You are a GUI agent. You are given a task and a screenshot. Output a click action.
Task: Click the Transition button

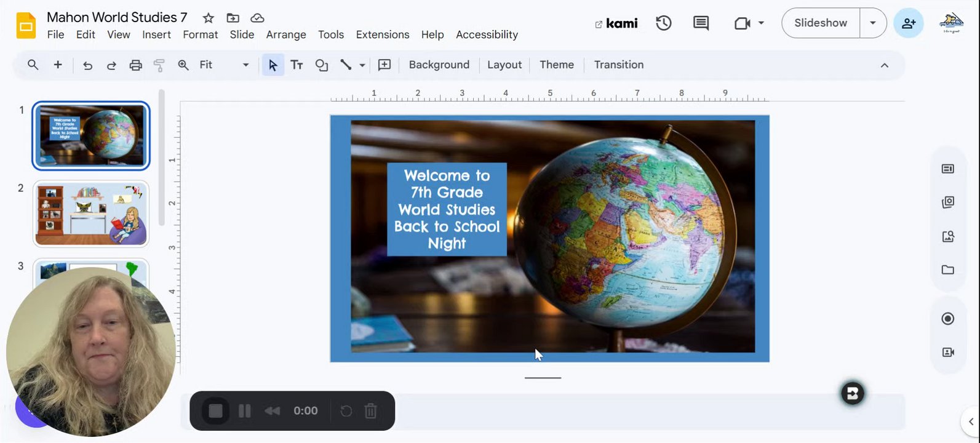tap(618, 65)
